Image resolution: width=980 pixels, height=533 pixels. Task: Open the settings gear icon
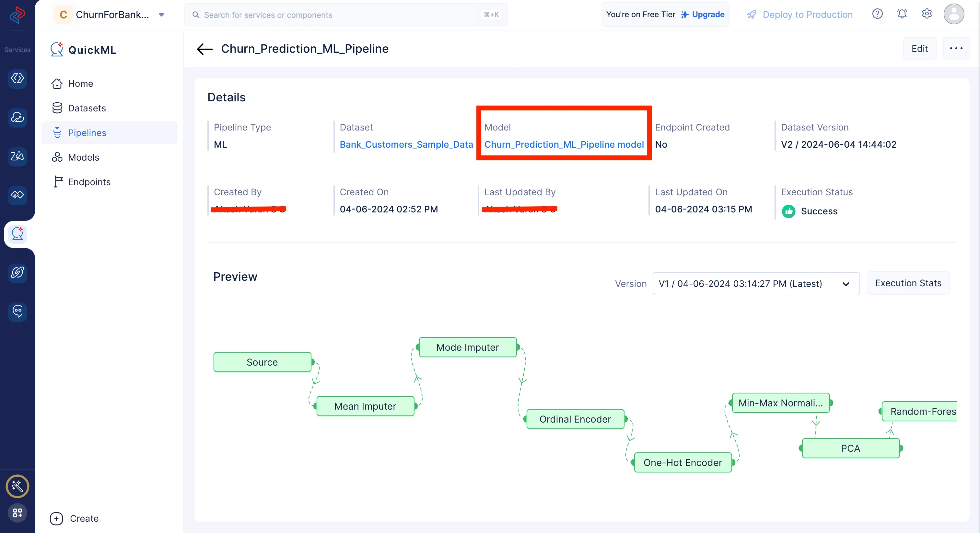point(927,14)
